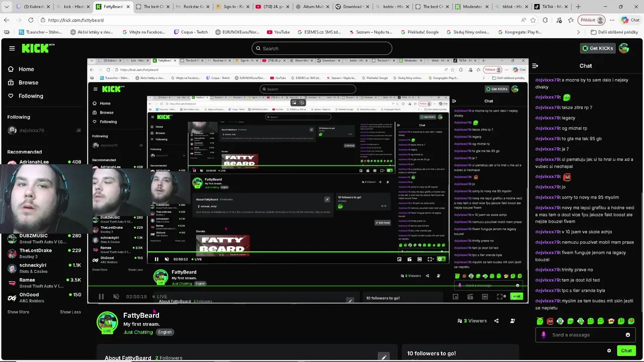This screenshot has height=362, width=644.
Task: Open the Coqua - Twitch bookmark
Action: tap(191, 32)
